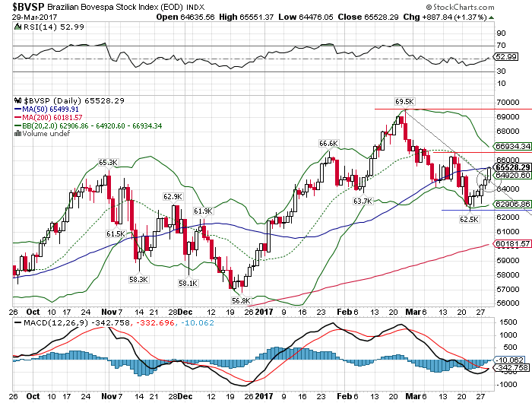This screenshot has height=403, width=532.
Task: Click the Feb label on bottom time axis
Action: click(x=344, y=396)
